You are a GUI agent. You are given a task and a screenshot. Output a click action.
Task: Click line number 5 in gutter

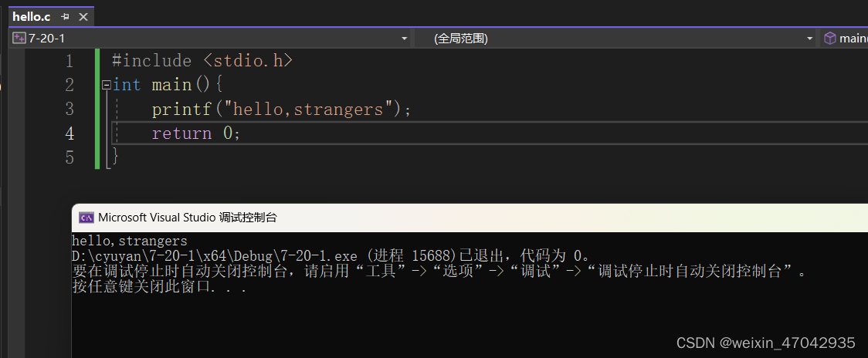(70, 157)
